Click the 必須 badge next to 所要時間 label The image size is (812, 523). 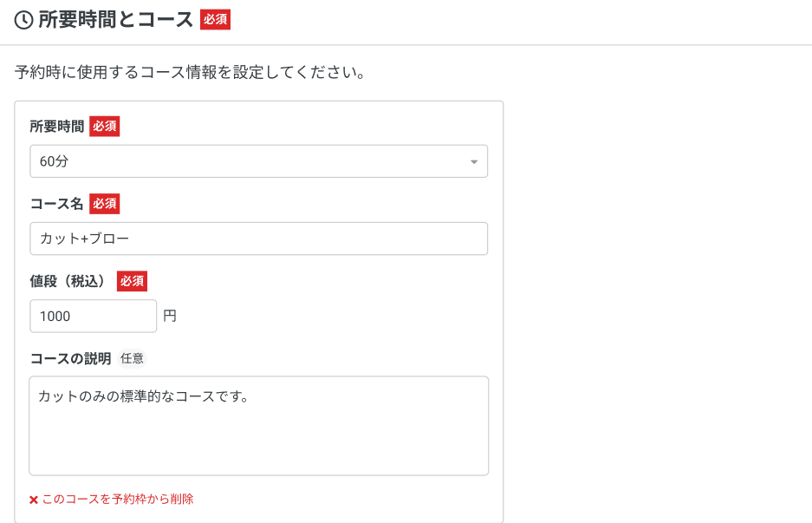pos(104,127)
